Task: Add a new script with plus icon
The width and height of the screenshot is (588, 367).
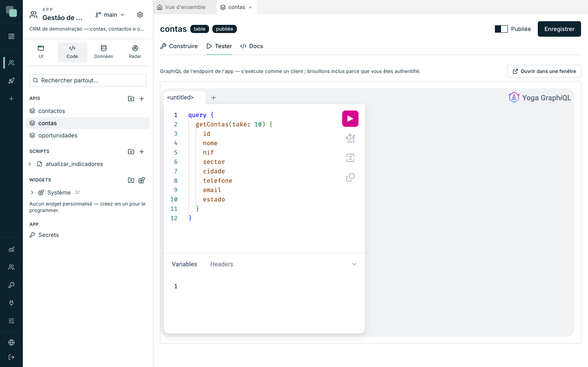Action: [x=142, y=151]
